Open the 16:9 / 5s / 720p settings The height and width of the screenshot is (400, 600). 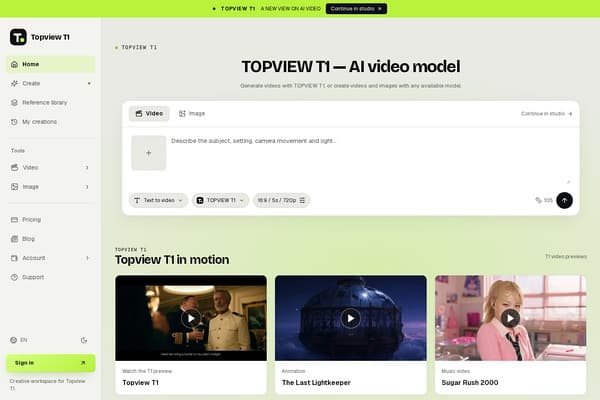click(x=281, y=200)
